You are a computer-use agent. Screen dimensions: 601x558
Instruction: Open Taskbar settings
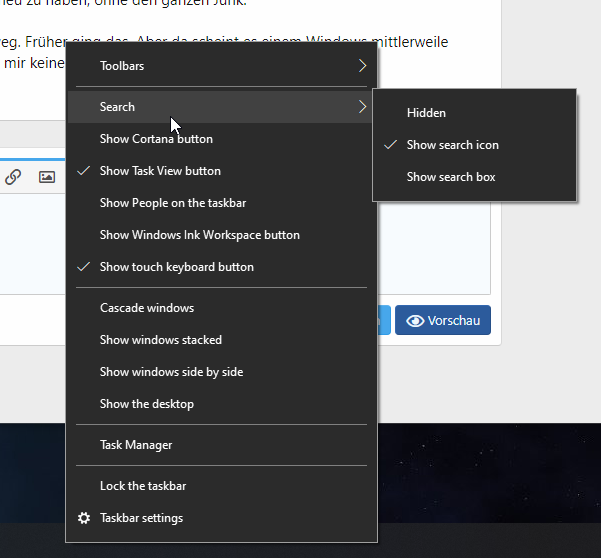(x=221, y=518)
